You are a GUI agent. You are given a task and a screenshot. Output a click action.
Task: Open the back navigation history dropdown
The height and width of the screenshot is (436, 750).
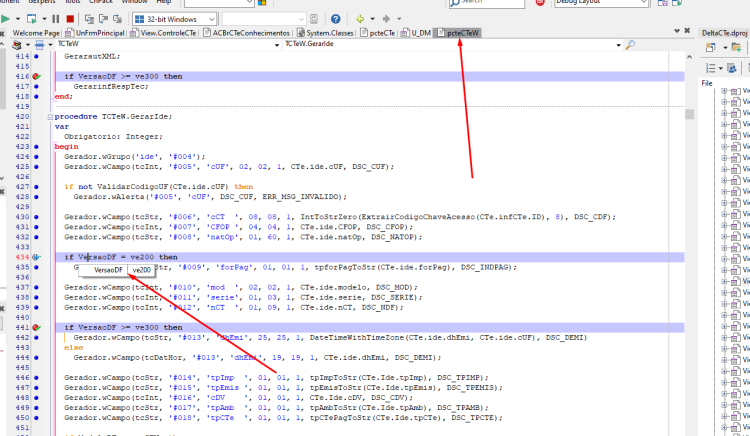tap(372, 19)
